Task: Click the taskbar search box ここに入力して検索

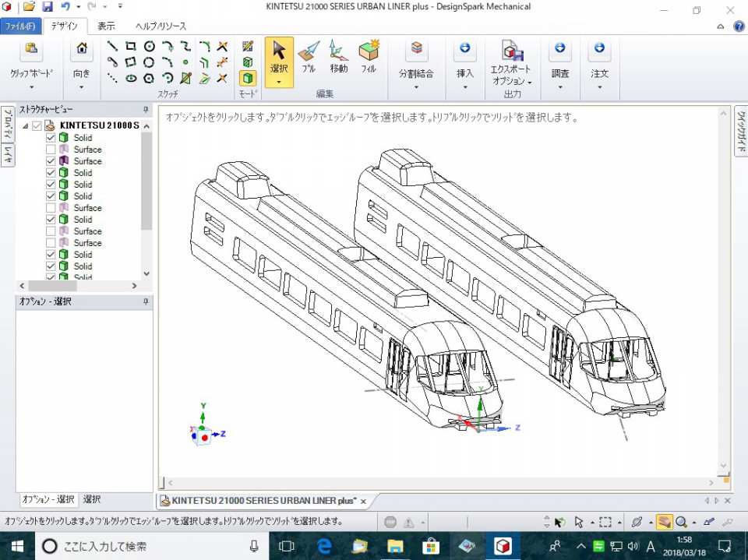Action: (x=152, y=546)
